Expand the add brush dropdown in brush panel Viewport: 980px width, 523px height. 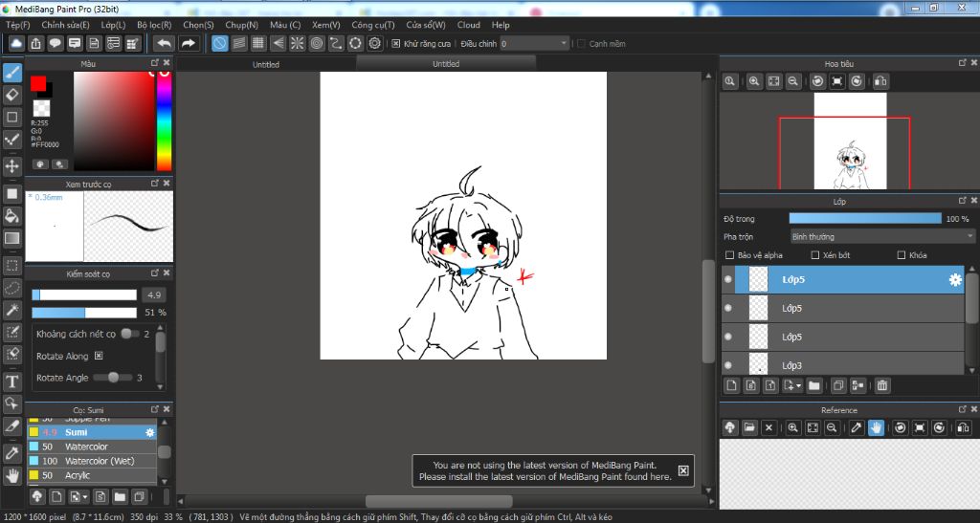85,497
